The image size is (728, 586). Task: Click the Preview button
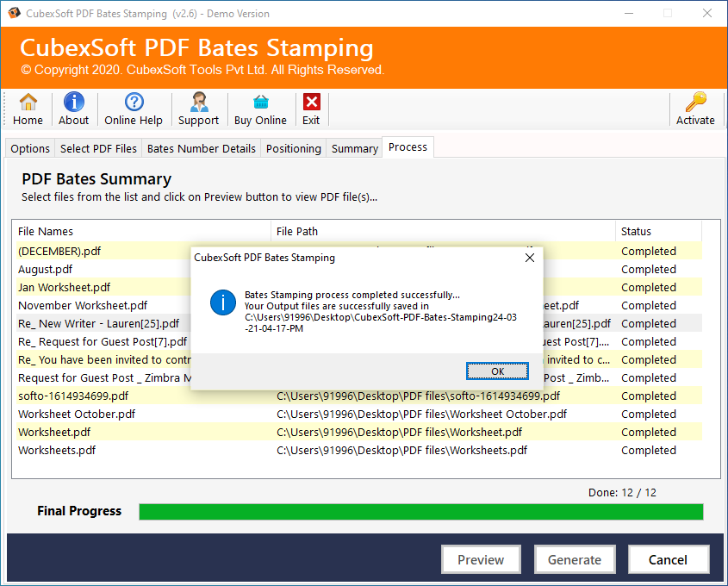[x=481, y=559]
